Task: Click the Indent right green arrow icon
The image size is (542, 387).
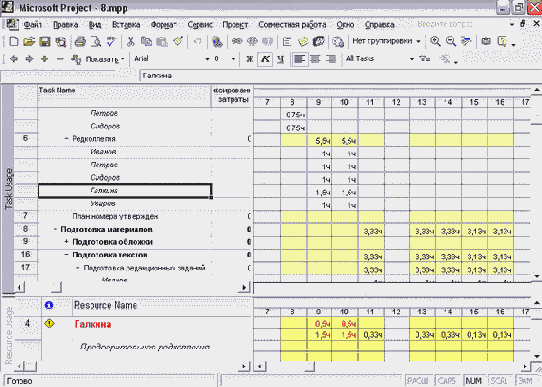Action: point(29,59)
